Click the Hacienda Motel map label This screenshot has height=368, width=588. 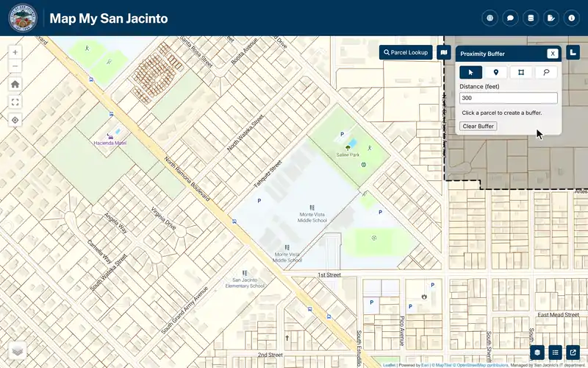(x=110, y=143)
